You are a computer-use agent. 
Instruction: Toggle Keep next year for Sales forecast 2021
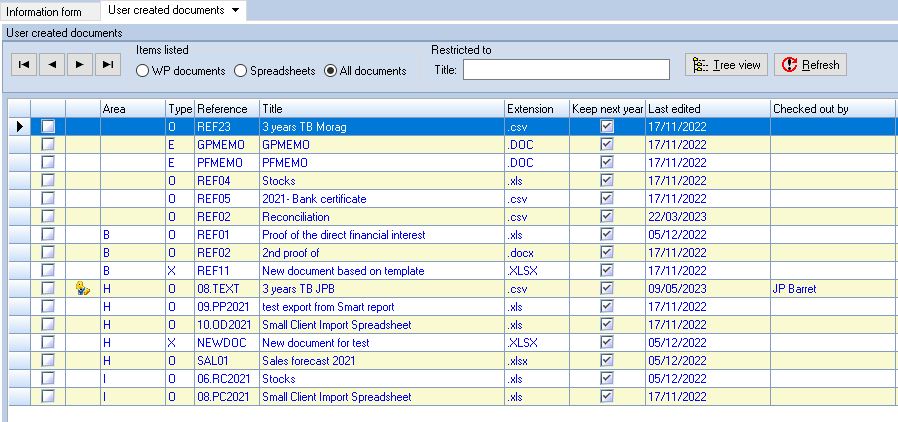(x=607, y=361)
